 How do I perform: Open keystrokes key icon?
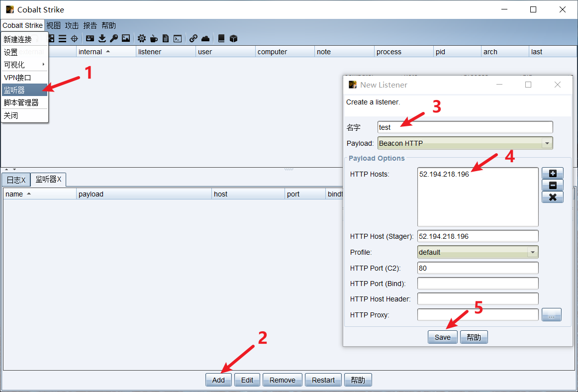(x=114, y=38)
